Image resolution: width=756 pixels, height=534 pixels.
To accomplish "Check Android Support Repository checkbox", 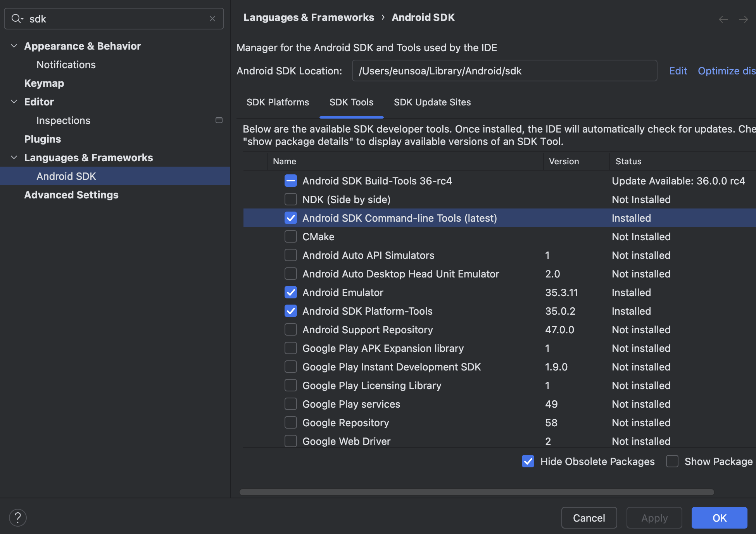I will click(x=291, y=329).
